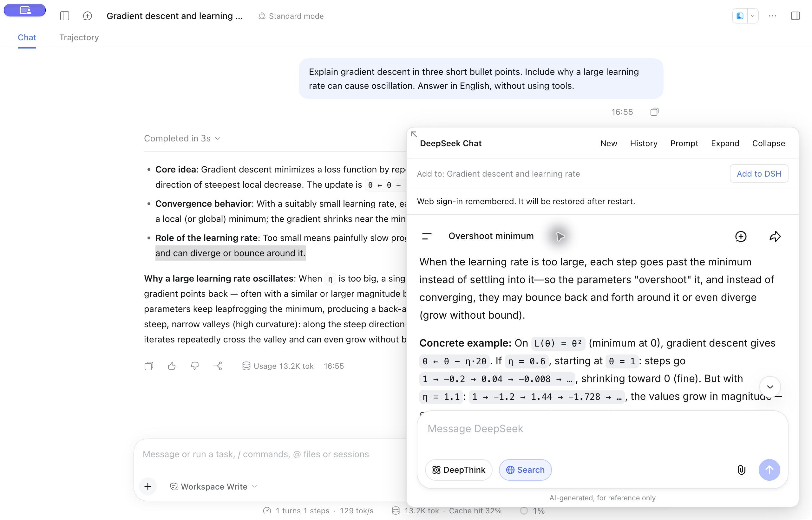Toggle DeepThink mode
This screenshot has height=520, width=812.
(x=459, y=470)
